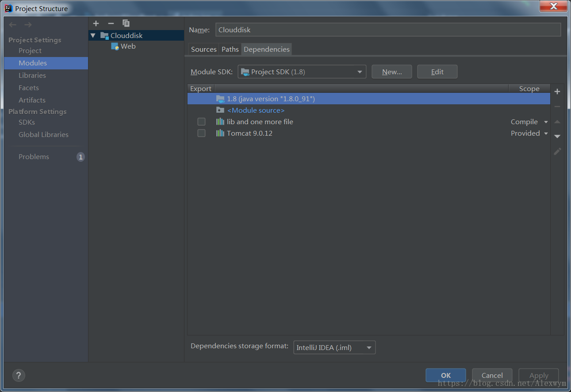571x392 pixels.
Task: Select the Tomcat 9.0.12 dependency row
Action: point(369,133)
